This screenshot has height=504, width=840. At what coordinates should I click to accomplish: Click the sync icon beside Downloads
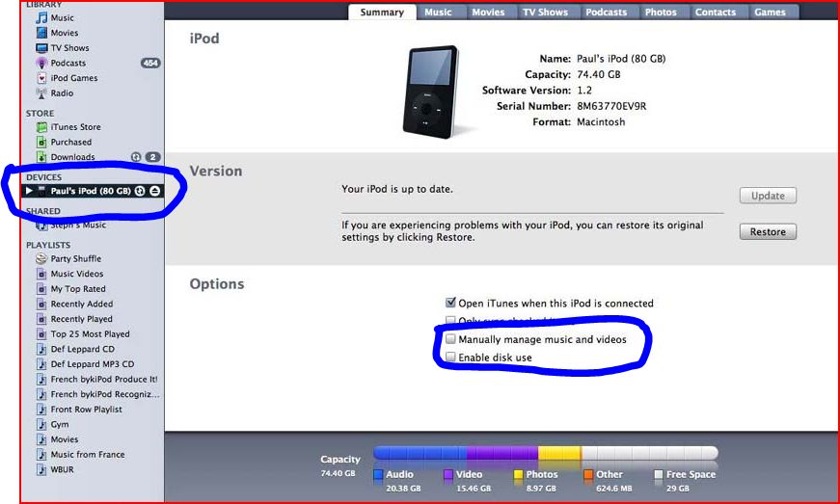(x=136, y=157)
